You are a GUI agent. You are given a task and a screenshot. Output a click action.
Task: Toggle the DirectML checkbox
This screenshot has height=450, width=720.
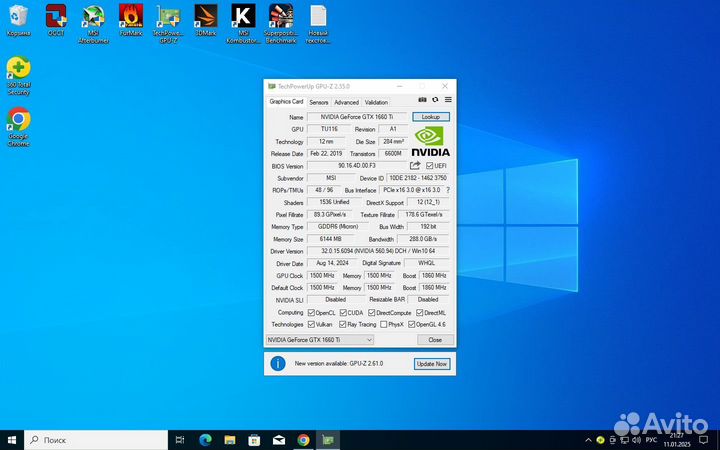[419, 312]
